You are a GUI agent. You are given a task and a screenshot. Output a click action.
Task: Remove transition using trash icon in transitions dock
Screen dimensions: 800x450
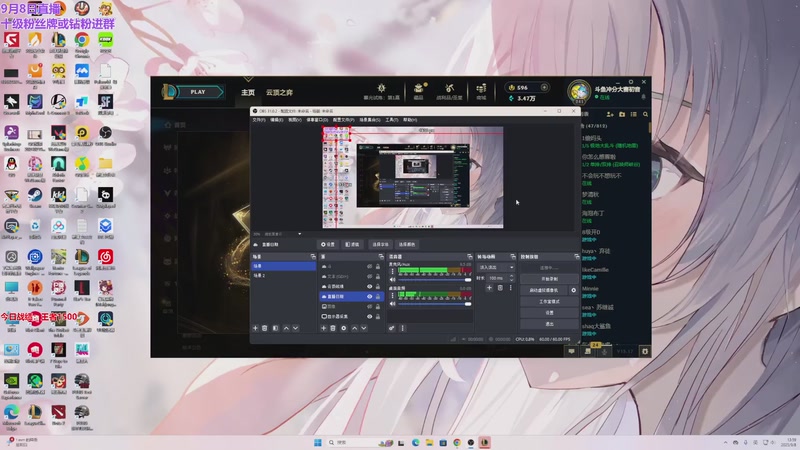[x=500, y=288]
